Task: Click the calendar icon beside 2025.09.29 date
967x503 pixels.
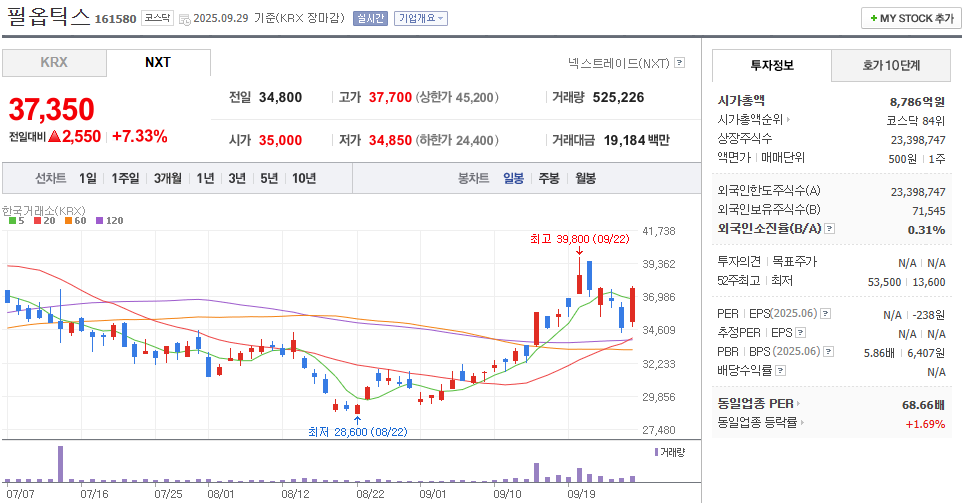Action: tap(184, 20)
